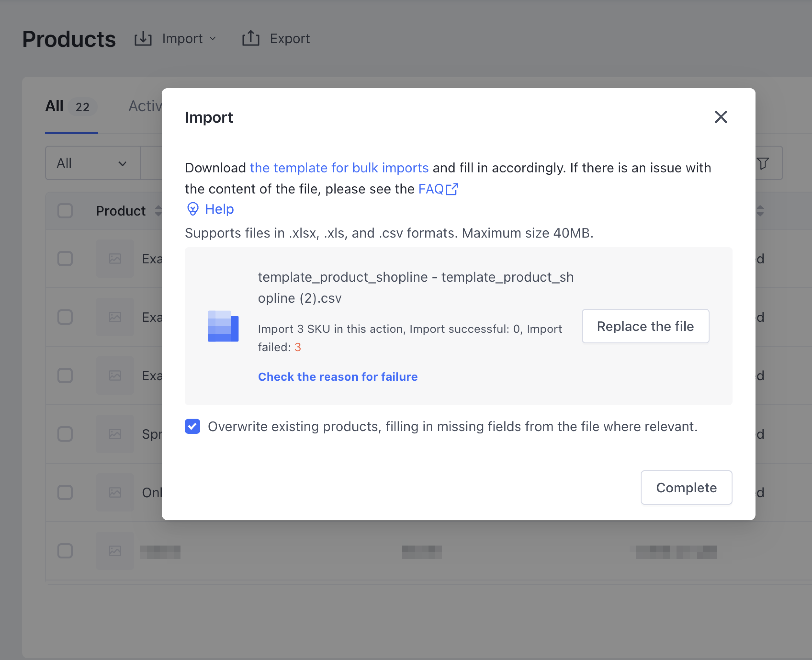The width and height of the screenshot is (812, 660).
Task: Click the uploaded CSV file icon
Action: tap(223, 326)
